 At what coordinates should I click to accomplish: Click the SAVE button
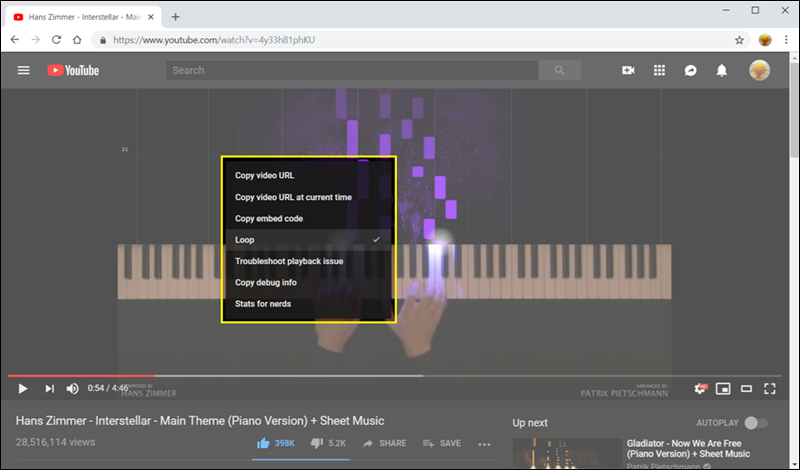pos(442,443)
